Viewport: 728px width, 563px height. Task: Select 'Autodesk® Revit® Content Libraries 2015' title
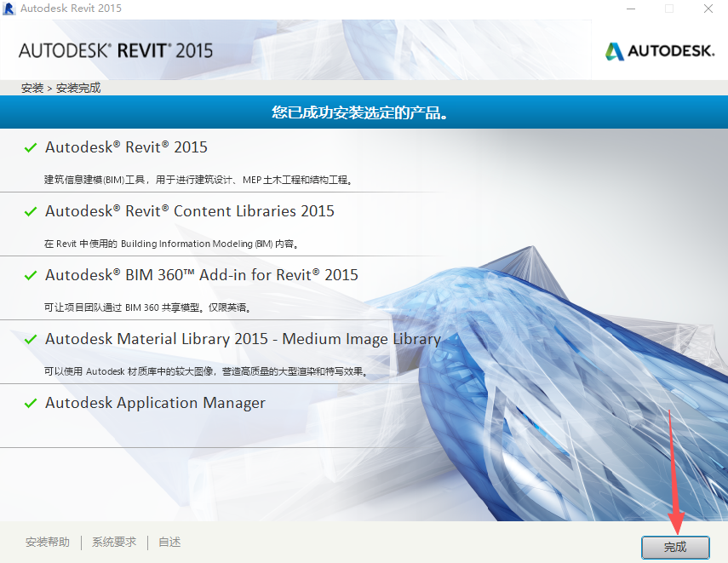coord(189,211)
